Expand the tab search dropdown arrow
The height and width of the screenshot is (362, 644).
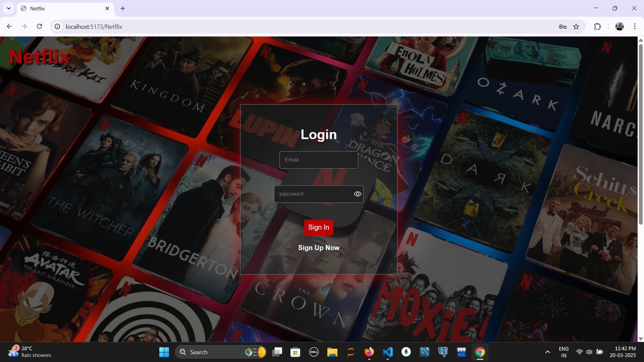(x=9, y=9)
